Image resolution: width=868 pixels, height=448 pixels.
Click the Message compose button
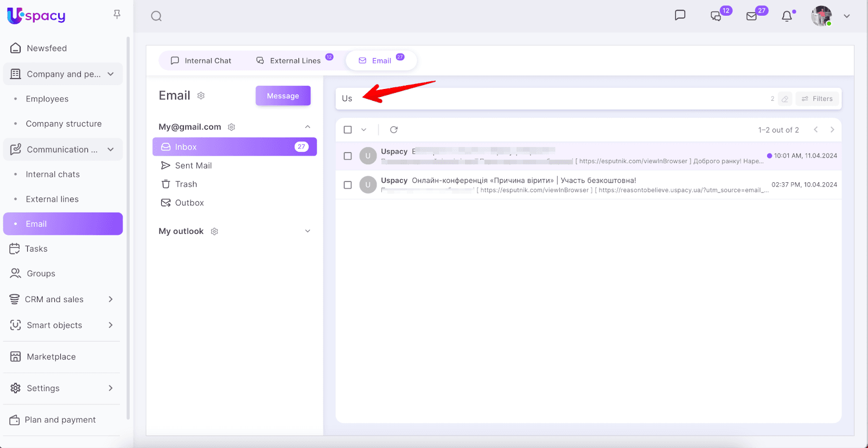(x=283, y=96)
